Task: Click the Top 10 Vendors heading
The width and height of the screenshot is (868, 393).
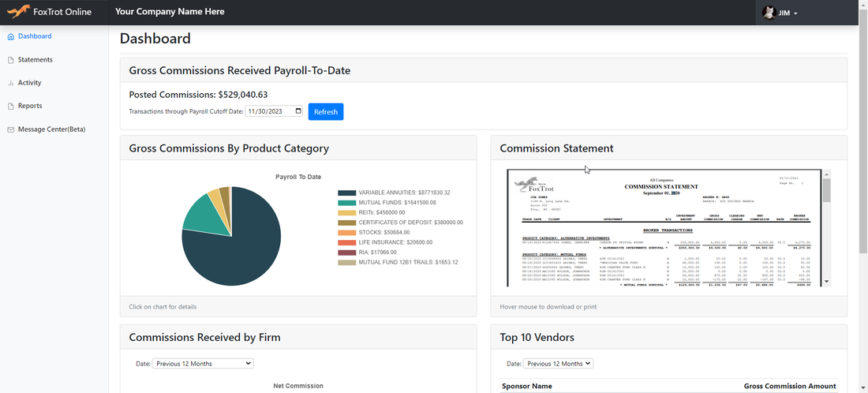Action: 537,337
